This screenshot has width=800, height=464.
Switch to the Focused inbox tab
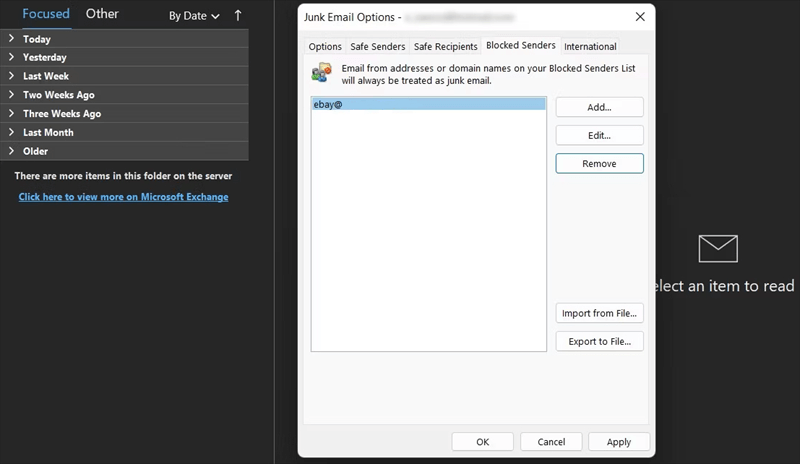point(46,14)
